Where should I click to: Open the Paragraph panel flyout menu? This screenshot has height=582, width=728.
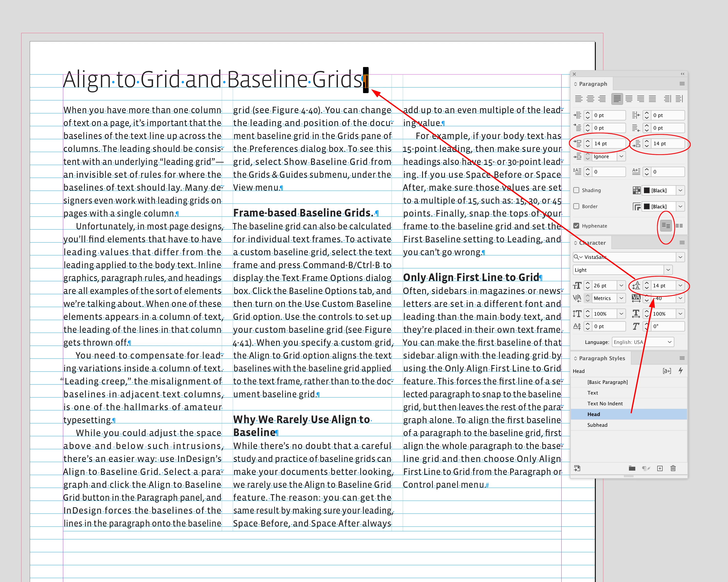(682, 84)
